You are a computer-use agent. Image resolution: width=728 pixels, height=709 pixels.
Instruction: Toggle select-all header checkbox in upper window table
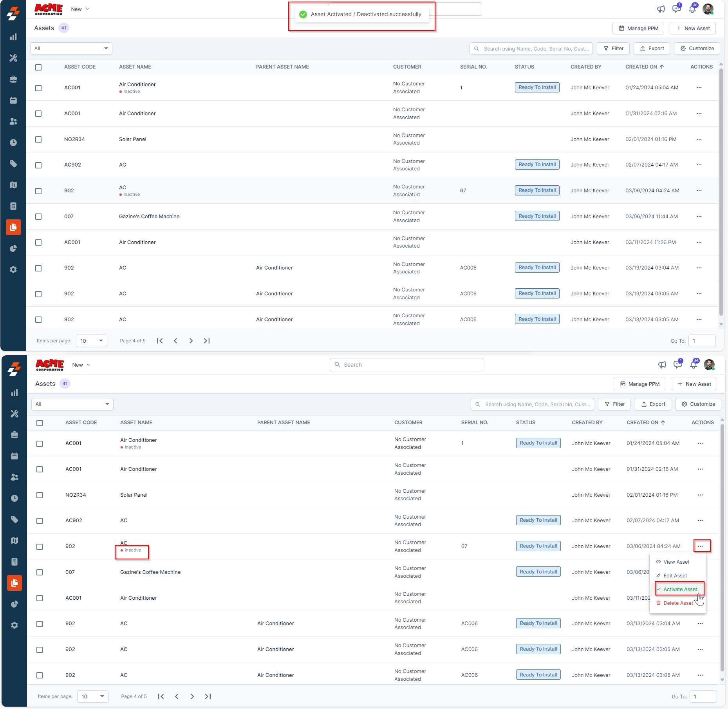click(38, 67)
